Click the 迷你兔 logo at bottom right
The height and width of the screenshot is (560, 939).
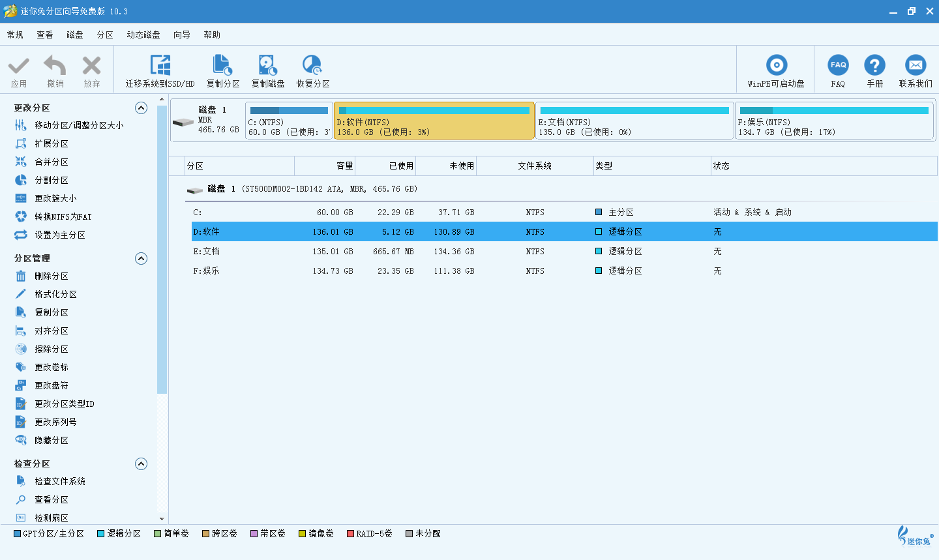tap(915, 536)
